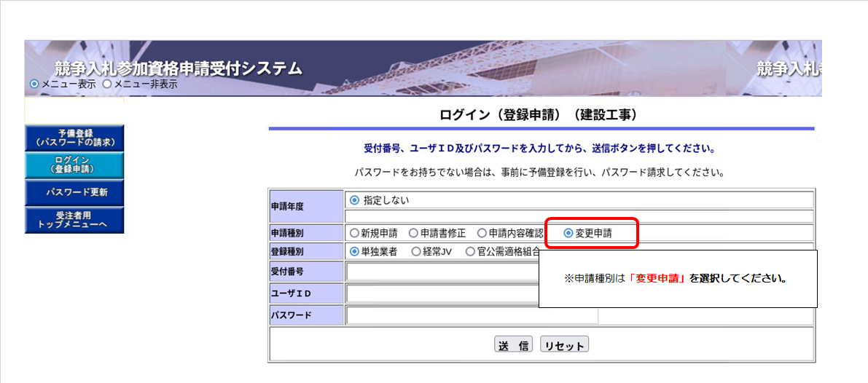
Task: Choose the 申請内容確認 option
Action: 482,234
